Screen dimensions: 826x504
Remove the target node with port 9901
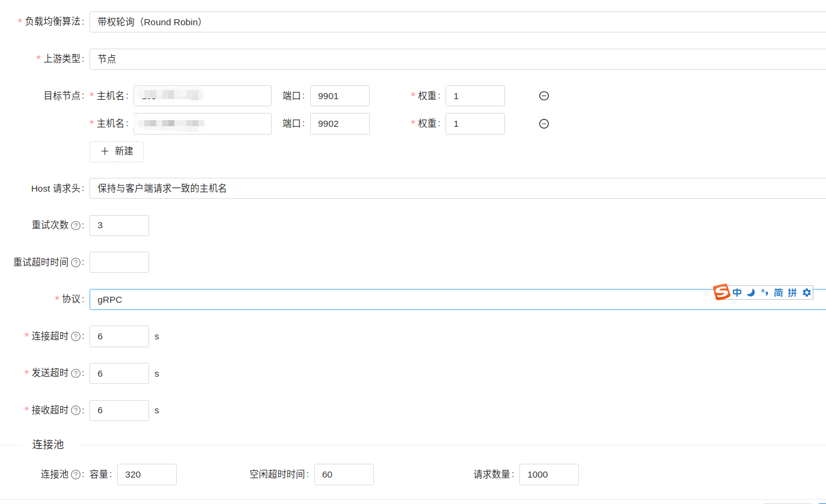[543, 96]
